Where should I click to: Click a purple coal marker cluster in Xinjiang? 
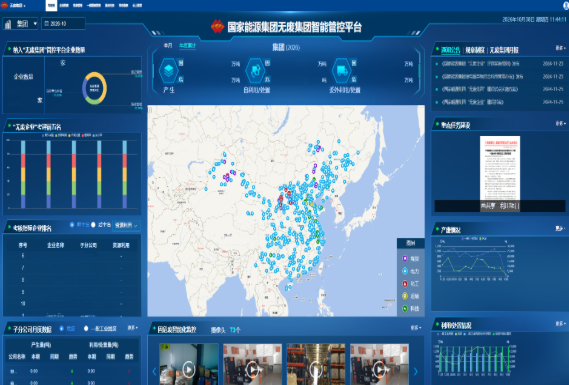pos(227,177)
